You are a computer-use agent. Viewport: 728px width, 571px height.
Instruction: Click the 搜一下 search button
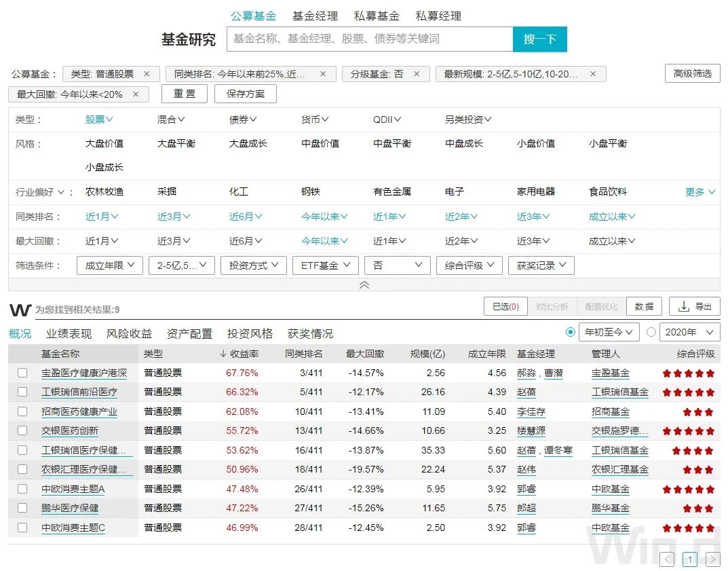tap(540, 39)
